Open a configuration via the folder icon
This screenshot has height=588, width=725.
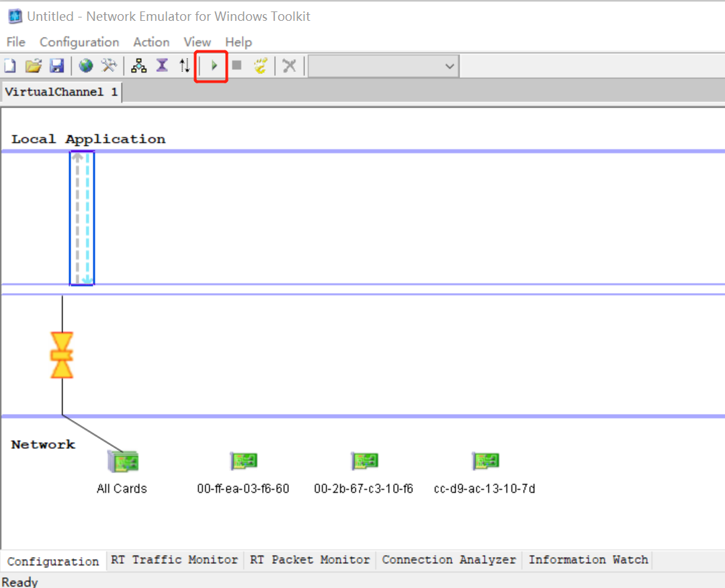(x=34, y=65)
